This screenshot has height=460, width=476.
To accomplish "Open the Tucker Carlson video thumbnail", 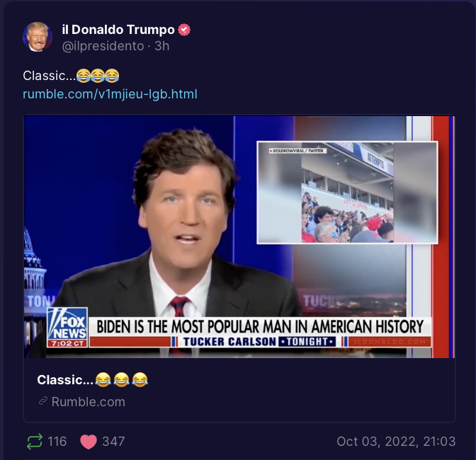I will tap(239, 237).
